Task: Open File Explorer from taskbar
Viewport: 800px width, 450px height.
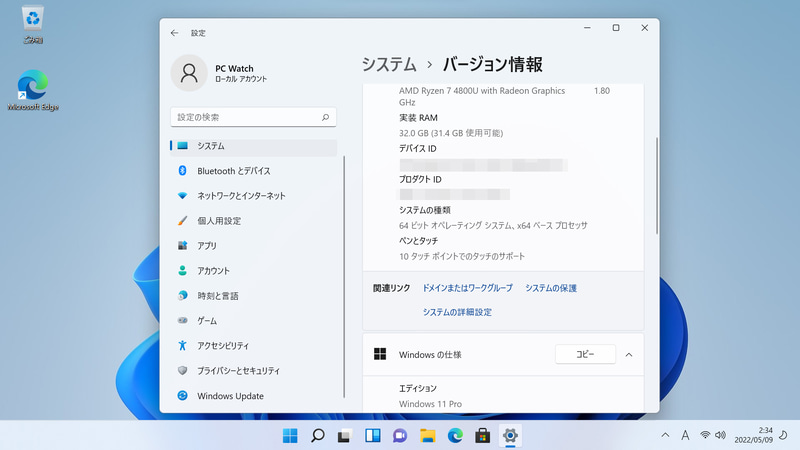Action: click(x=428, y=436)
